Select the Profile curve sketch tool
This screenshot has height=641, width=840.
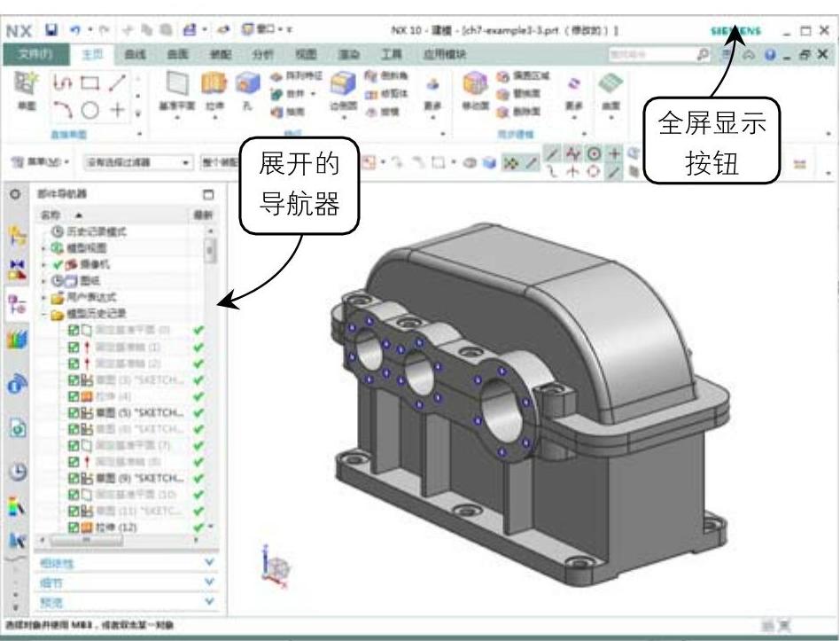(x=62, y=82)
